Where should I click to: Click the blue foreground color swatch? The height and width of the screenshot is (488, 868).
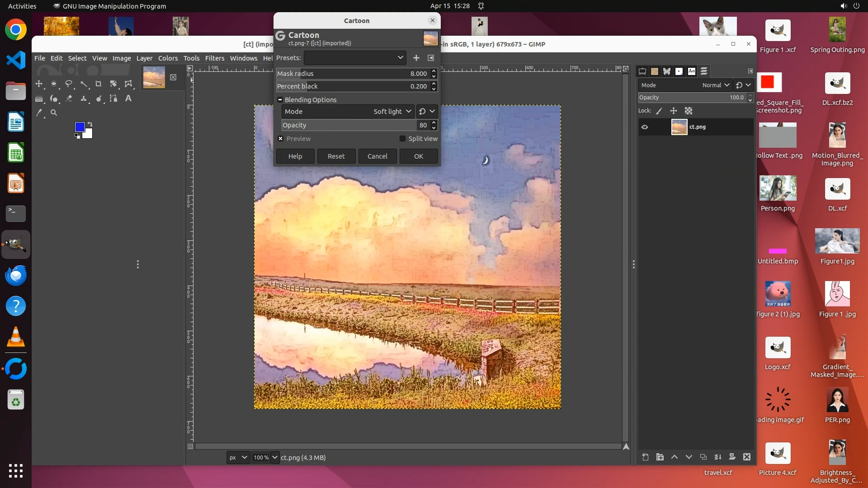80,127
